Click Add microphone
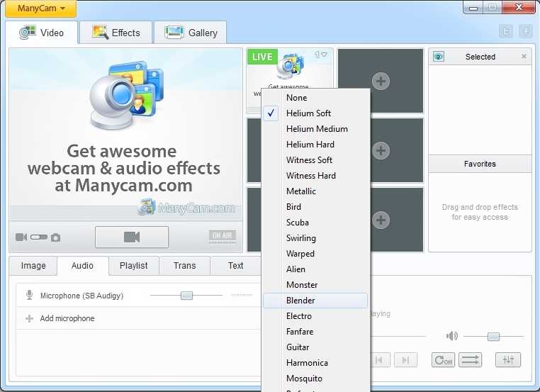 pyautogui.click(x=67, y=318)
